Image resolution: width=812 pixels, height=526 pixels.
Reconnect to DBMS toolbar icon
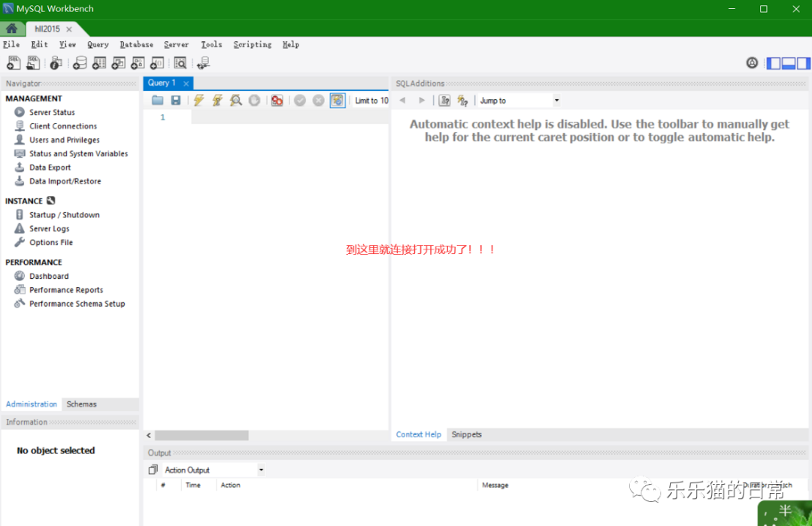click(x=204, y=63)
